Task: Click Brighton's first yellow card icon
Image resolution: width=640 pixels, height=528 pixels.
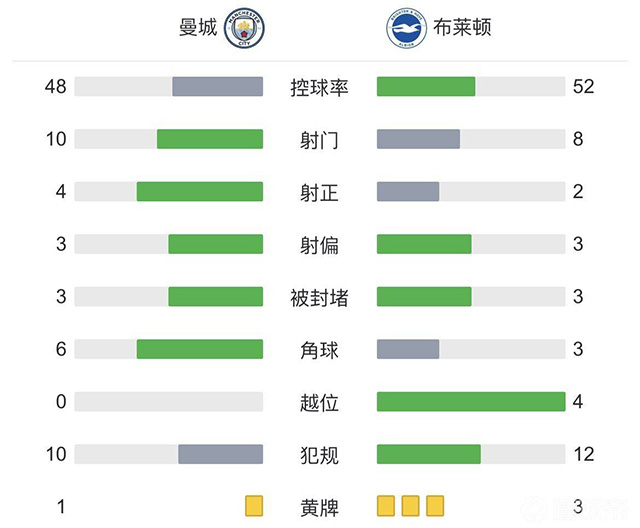Action: pyautogui.click(x=387, y=507)
